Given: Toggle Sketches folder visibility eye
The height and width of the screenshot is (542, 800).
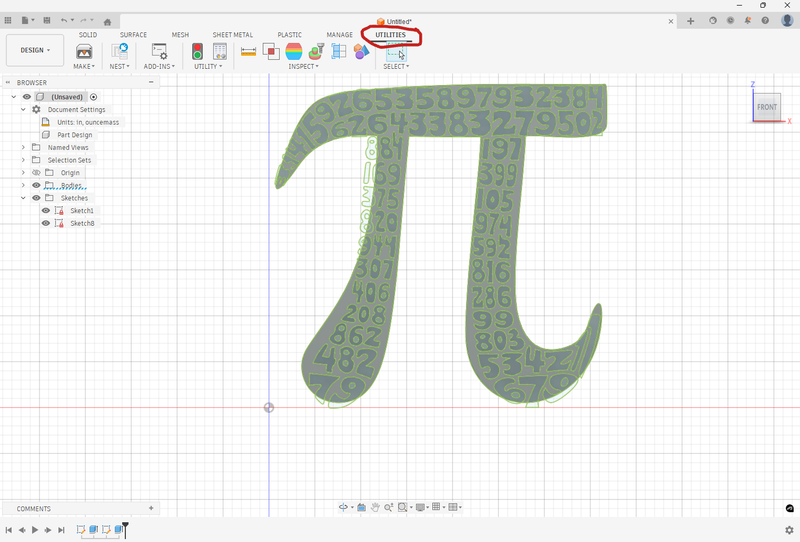Looking at the screenshot, I should point(36,198).
